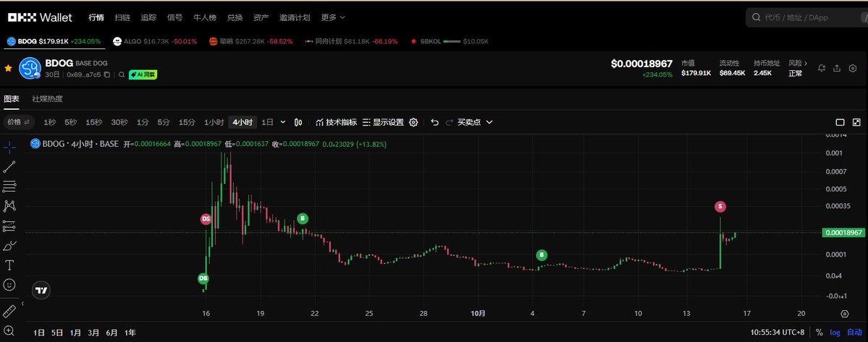Image resolution: width=868 pixels, height=342 pixels.
Task: Expand the 更多 menu dropdown
Action: click(333, 17)
